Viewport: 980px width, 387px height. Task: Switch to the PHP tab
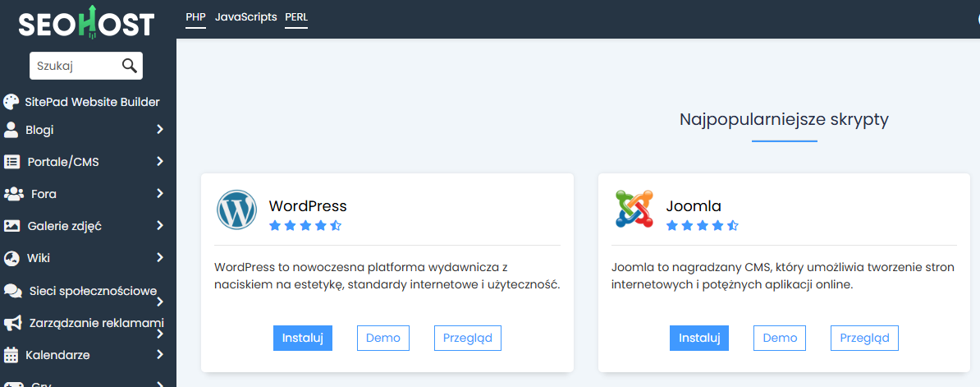(x=195, y=17)
